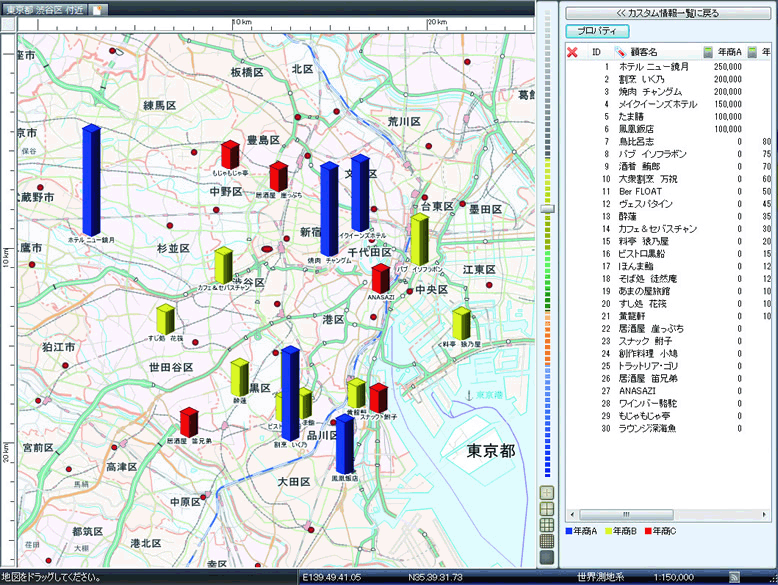Select row 焼肉 チャングム in list
This screenshot has width=778, height=585.
(x=668, y=92)
